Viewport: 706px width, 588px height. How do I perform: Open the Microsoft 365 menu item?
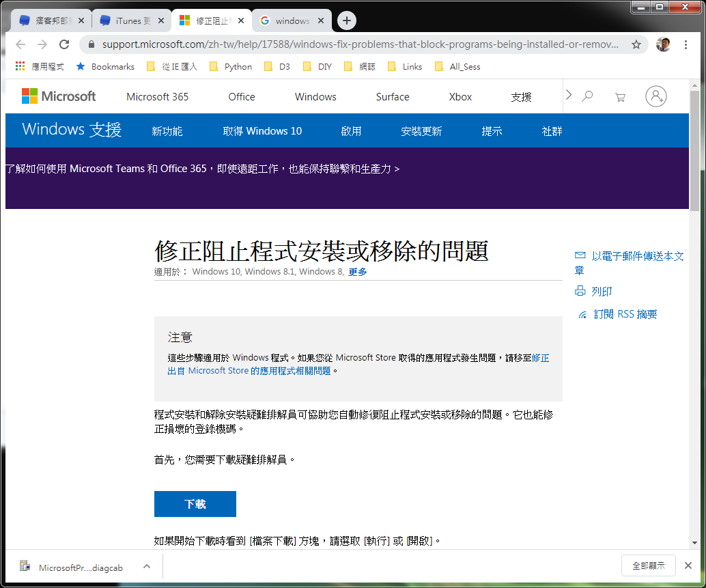[157, 97]
